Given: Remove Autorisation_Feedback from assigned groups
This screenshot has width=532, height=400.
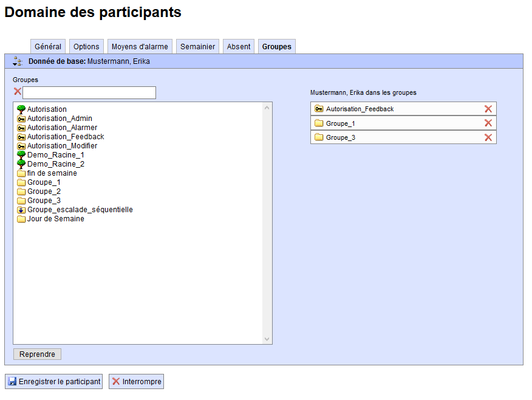Looking at the screenshot, I should (488, 109).
